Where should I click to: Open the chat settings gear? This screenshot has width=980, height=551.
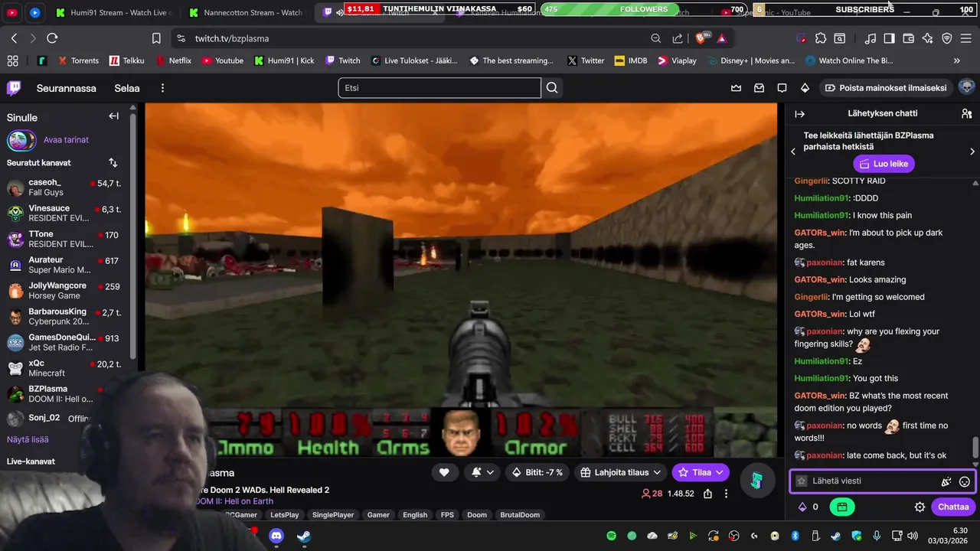[920, 507]
